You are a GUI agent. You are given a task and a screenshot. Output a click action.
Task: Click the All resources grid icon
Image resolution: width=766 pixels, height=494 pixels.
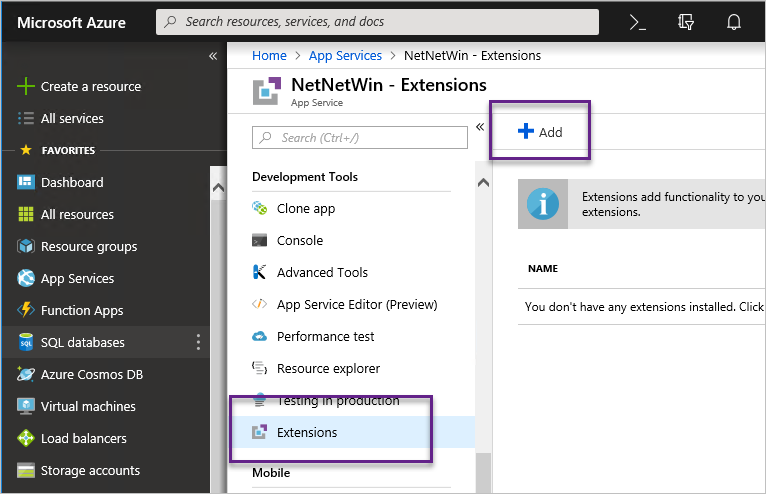pyautogui.click(x=25, y=214)
